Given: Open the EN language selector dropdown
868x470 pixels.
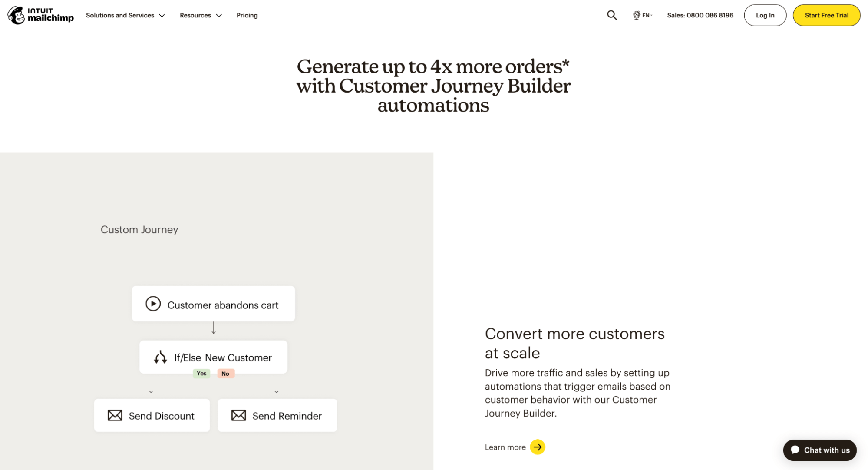Looking at the screenshot, I should [x=643, y=15].
